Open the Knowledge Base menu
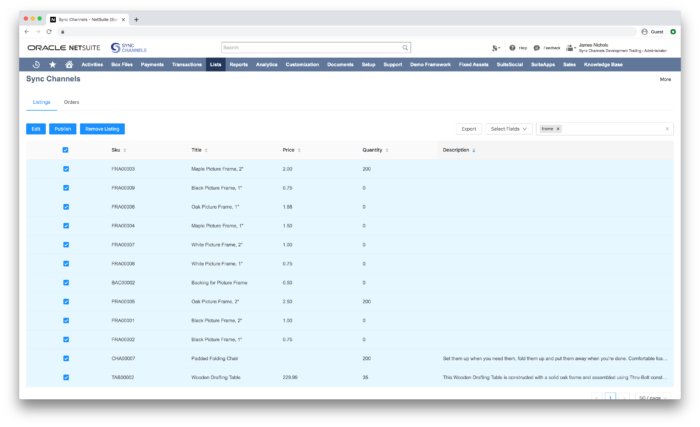700x427 pixels. tap(603, 64)
